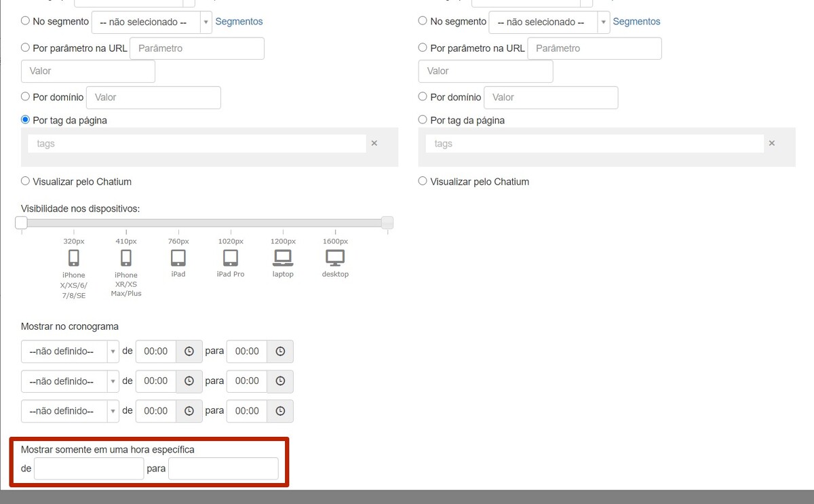This screenshot has height=504, width=814.
Task: Select right 'Por tag da página' radio
Action: pyautogui.click(x=423, y=120)
